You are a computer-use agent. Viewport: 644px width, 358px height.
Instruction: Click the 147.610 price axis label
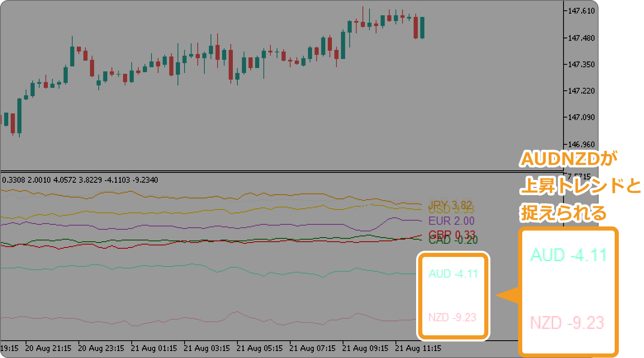(581, 11)
